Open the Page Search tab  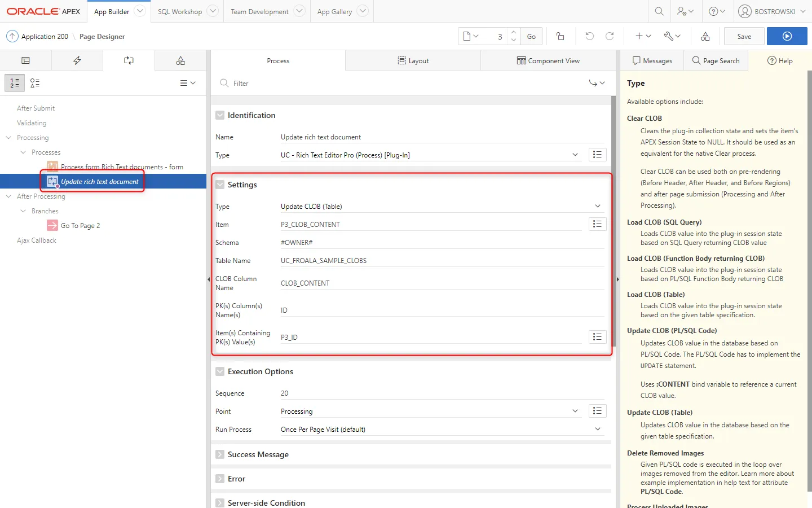(716, 60)
